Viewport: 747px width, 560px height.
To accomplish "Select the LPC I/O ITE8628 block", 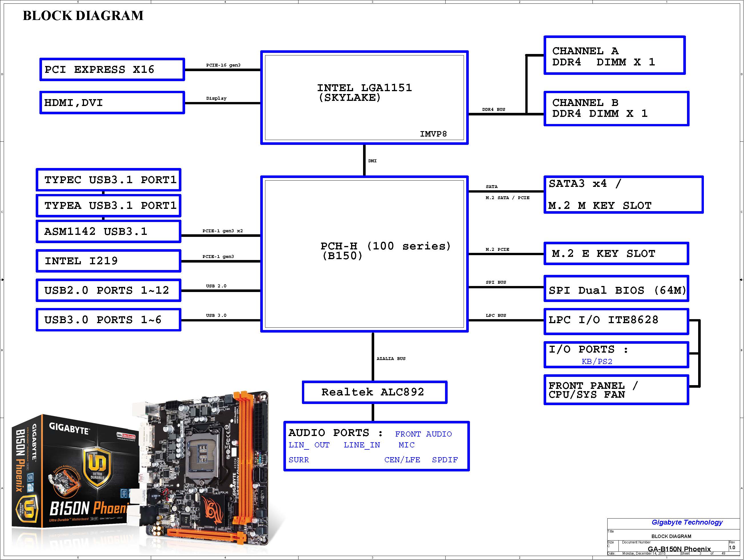I will click(x=616, y=321).
